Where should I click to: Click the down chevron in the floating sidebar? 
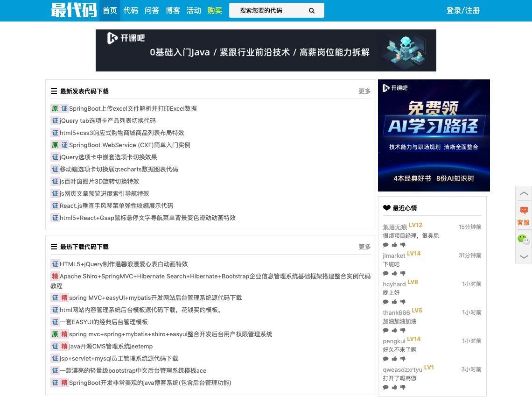click(524, 256)
